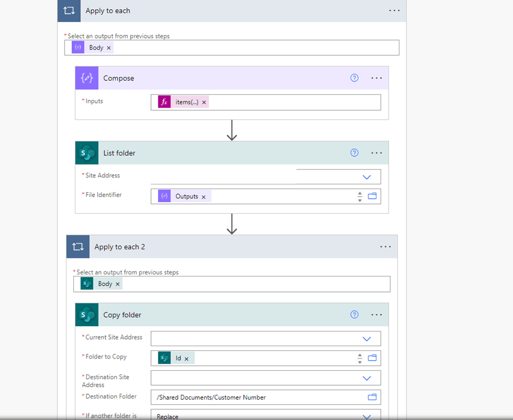
Task: Click the Folder to Copy label
Action: (x=106, y=357)
